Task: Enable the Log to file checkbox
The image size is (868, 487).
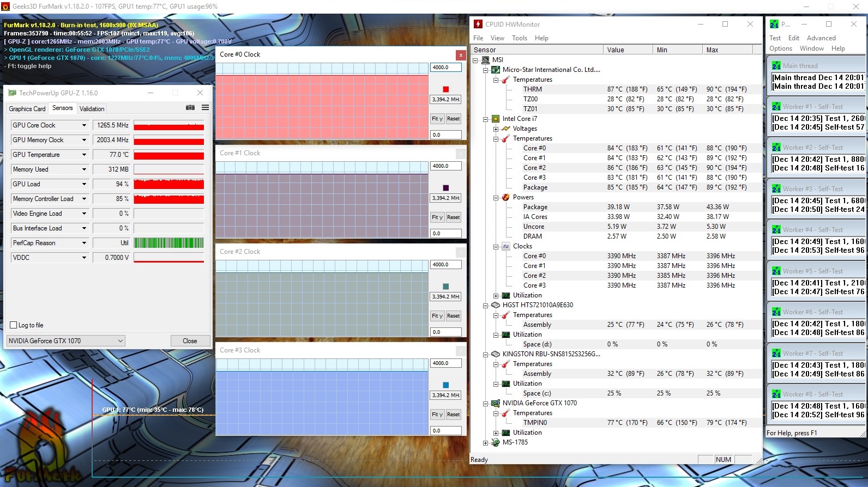Action: point(14,325)
